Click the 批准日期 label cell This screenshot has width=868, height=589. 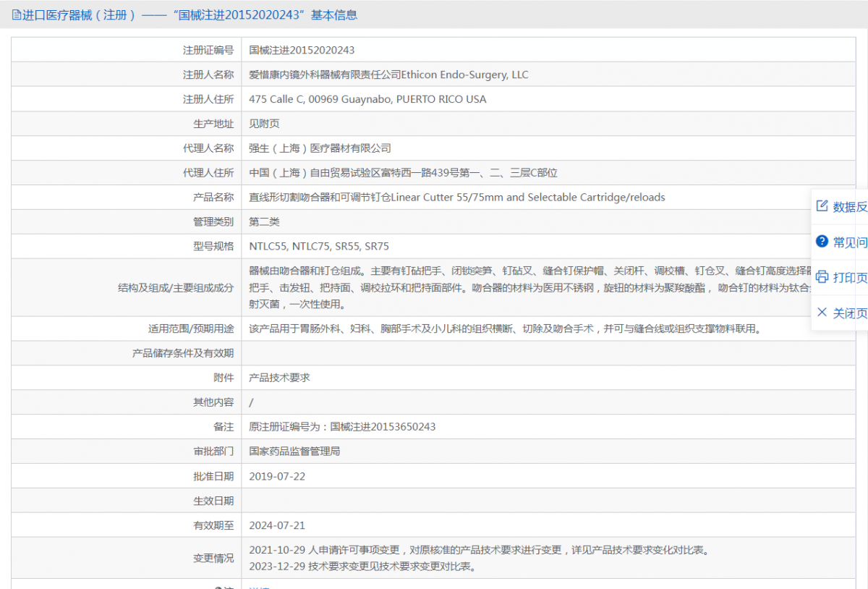(x=127, y=477)
